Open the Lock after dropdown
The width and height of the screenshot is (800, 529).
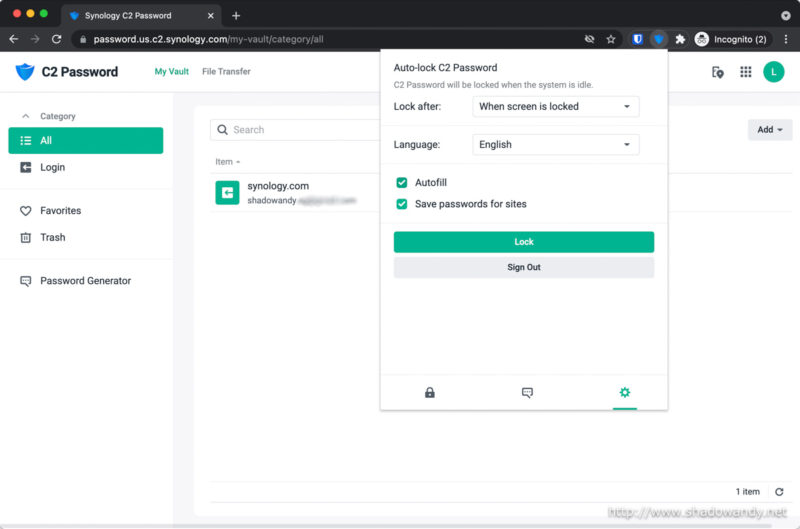click(x=555, y=106)
